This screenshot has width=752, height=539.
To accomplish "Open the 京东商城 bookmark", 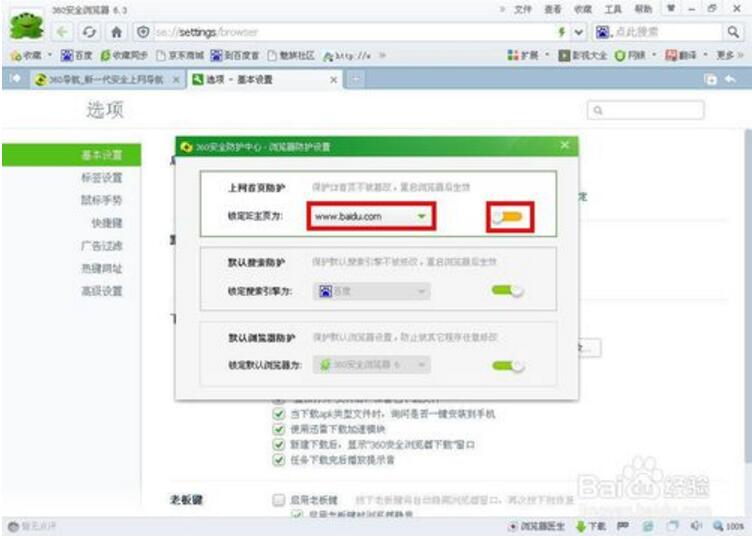I will point(180,56).
